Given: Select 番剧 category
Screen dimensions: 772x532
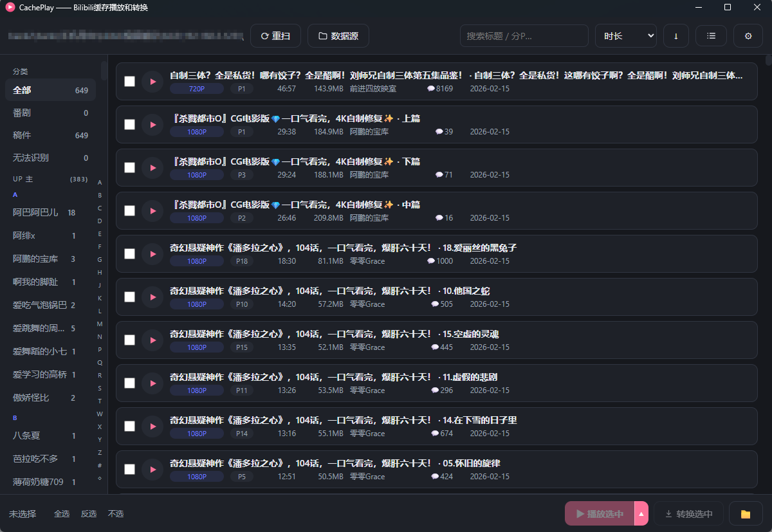Looking at the screenshot, I should [x=50, y=113].
